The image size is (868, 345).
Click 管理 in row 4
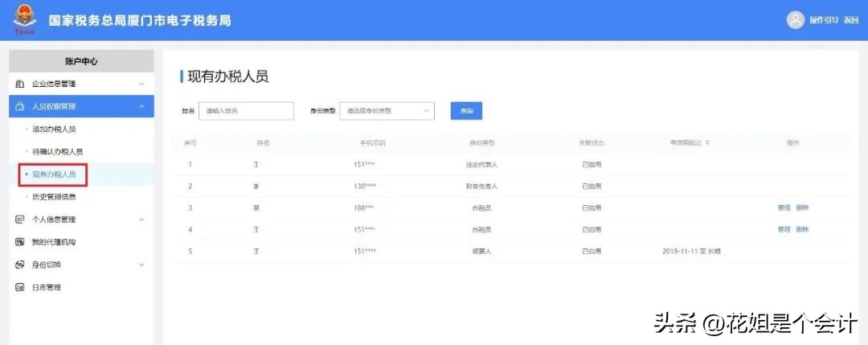[x=784, y=230]
